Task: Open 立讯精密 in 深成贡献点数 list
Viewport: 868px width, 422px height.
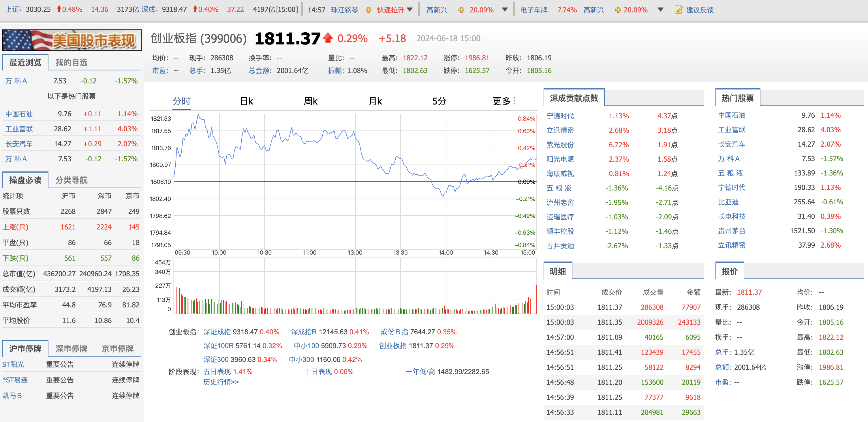Action: (x=560, y=130)
